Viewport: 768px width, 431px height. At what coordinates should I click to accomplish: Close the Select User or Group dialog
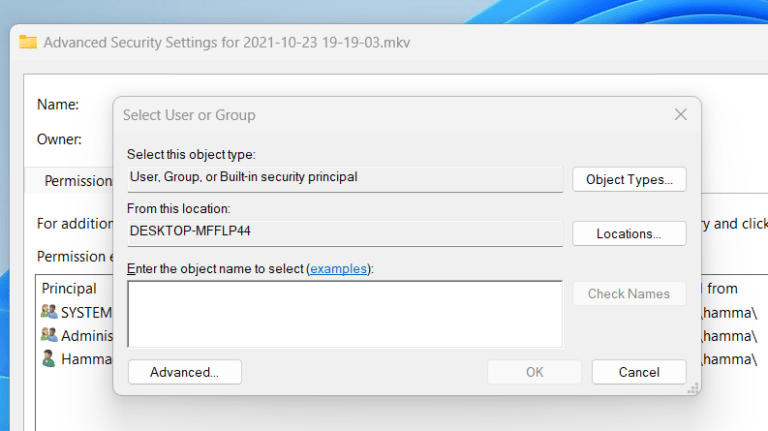(x=680, y=115)
